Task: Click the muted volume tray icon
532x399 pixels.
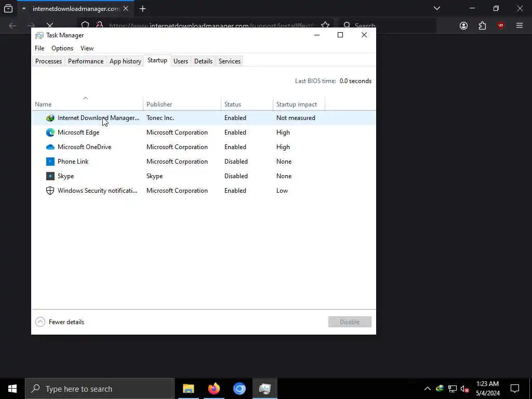Action: point(465,389)
